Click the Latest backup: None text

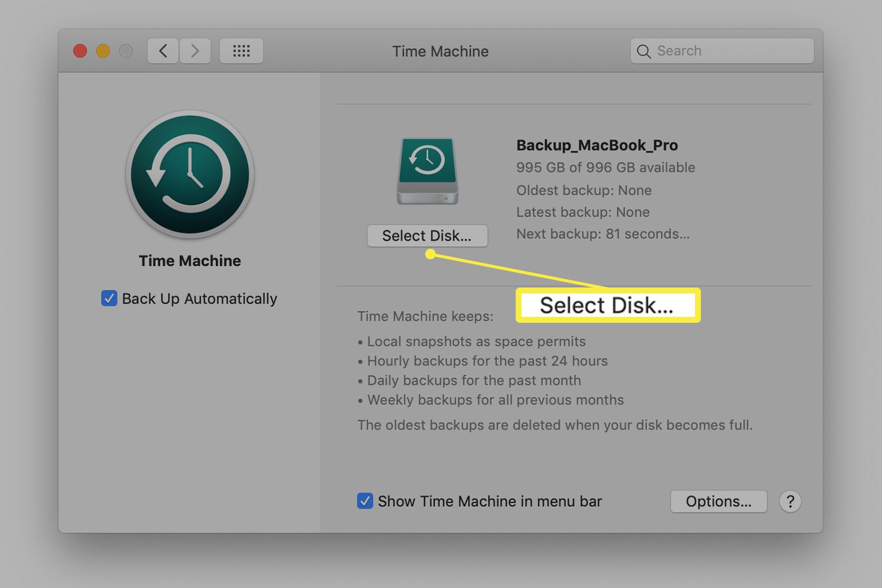coord(583,212)
